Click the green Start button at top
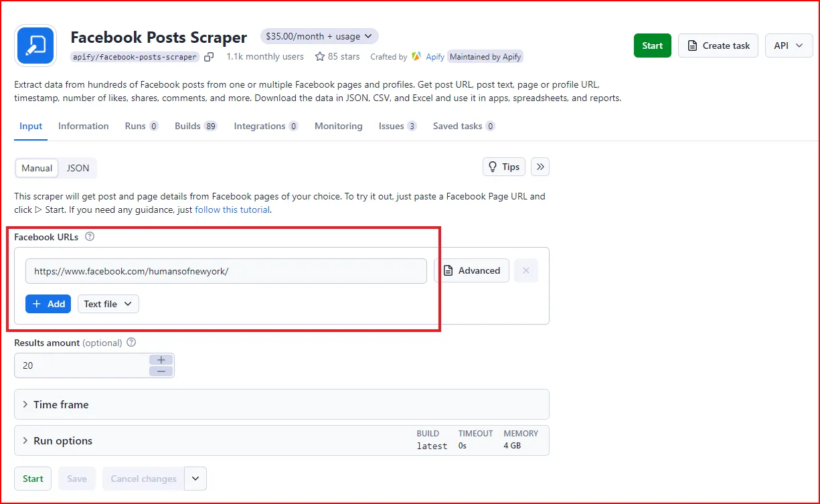This screenshot has width=820, height=504. (653, 46)
